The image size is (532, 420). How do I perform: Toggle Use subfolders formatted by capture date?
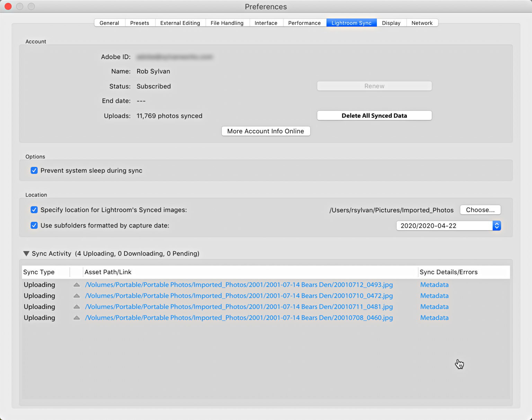pos(34,225)
